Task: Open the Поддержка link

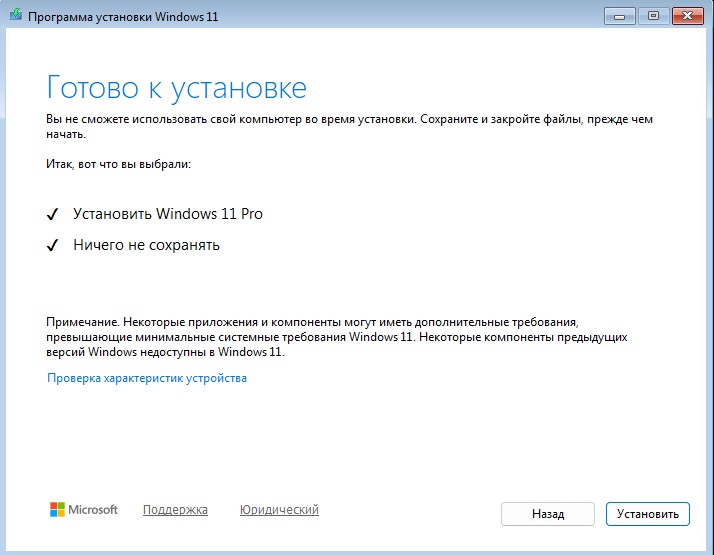Action: (175, 509)
